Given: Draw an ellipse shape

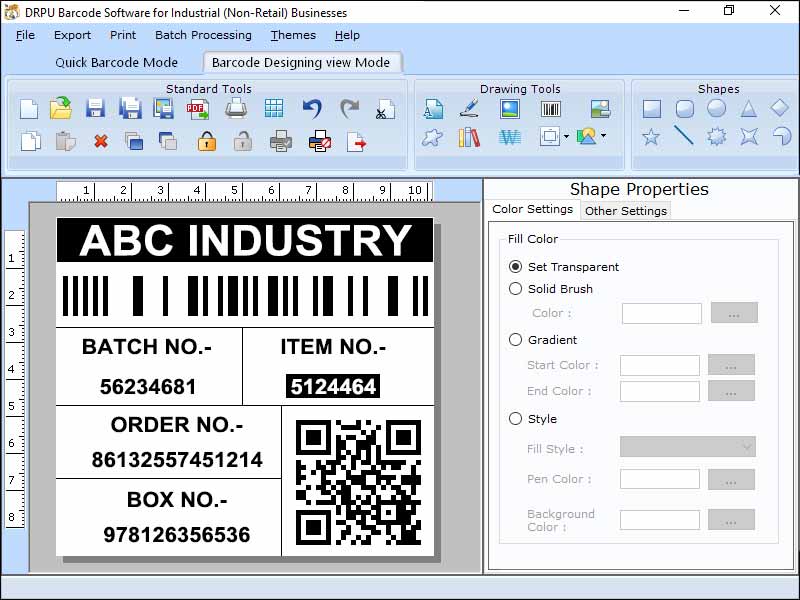Looking at the screenshot, I should coord(716,108).
